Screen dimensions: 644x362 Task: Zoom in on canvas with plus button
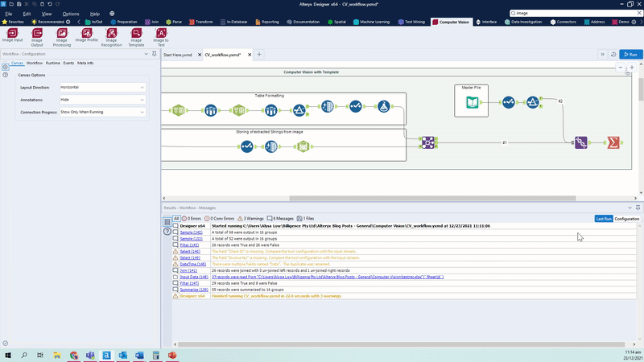click(x=632, y=68)
